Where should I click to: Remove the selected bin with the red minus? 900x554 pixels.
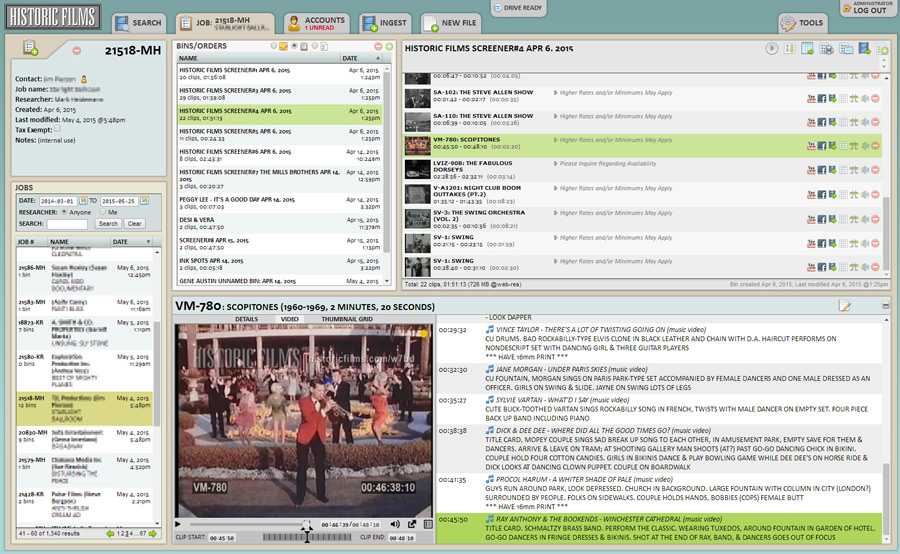pyautogui.click(x=378, y=46)
